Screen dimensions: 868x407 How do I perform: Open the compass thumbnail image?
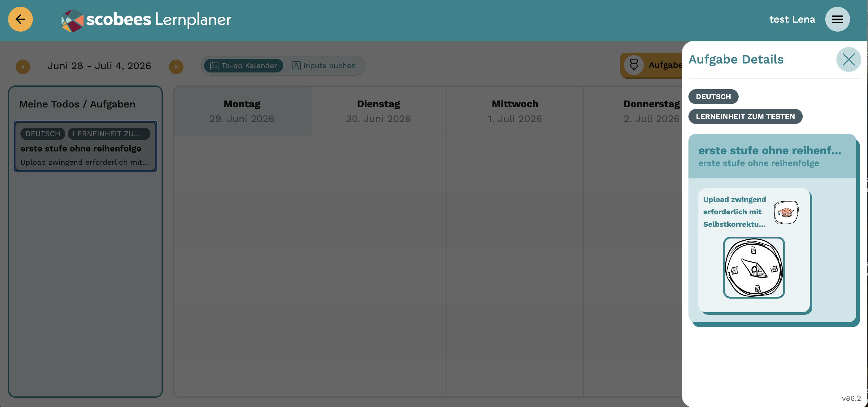coord(754,267)
